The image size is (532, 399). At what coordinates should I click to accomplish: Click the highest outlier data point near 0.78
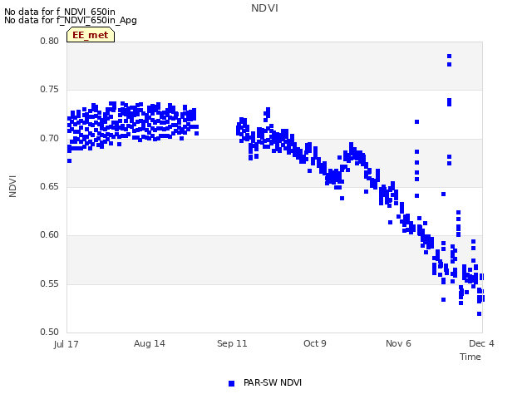[449, 57]
